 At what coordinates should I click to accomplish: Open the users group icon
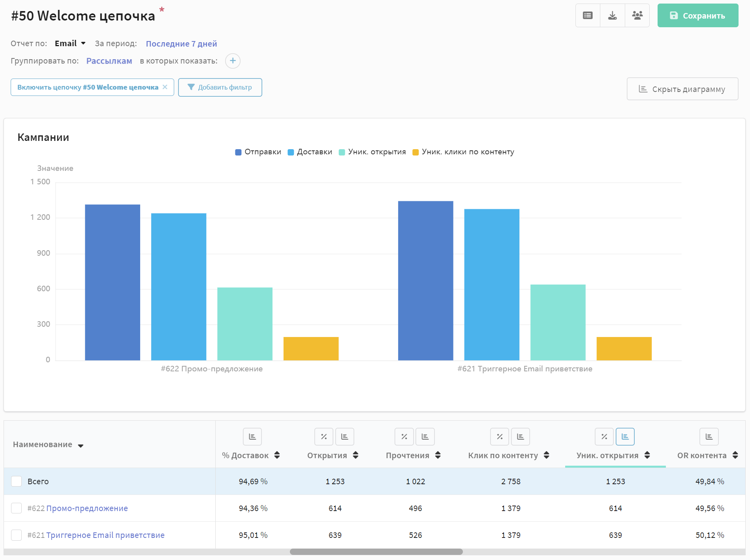click(x=637, y=15)
